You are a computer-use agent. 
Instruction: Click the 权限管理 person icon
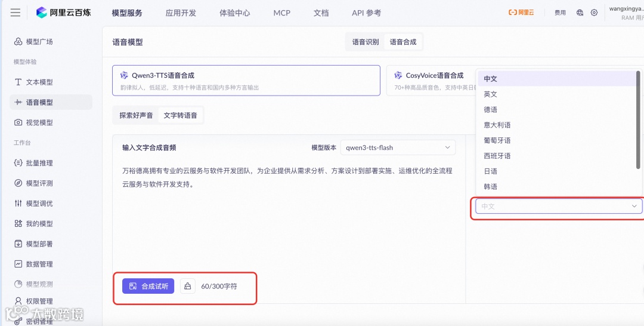18,301
